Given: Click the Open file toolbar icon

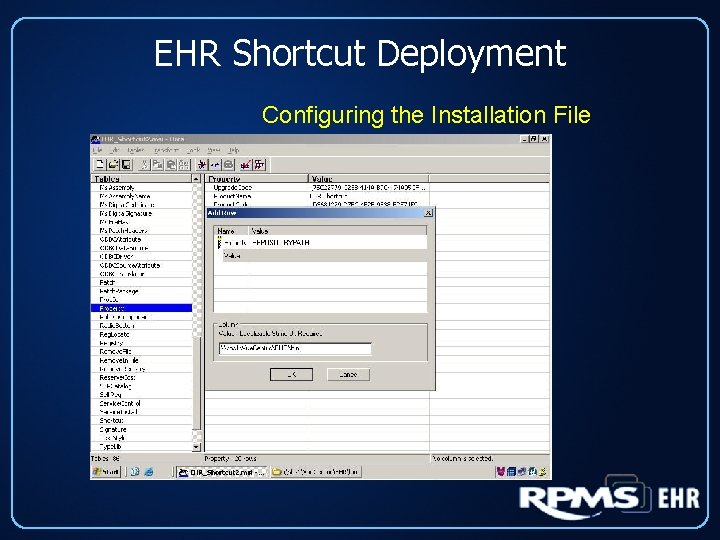Looking at the screenshot, I should 113,164.
